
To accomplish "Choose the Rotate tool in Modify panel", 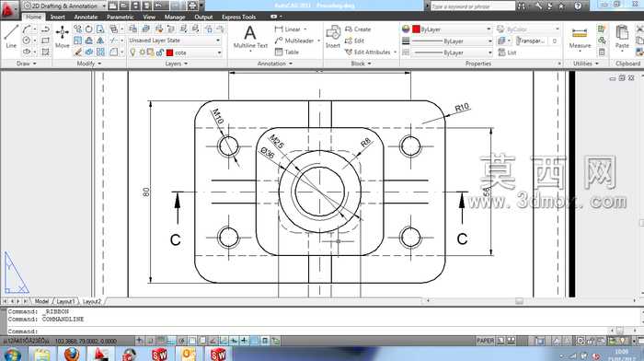I will 88,29.
